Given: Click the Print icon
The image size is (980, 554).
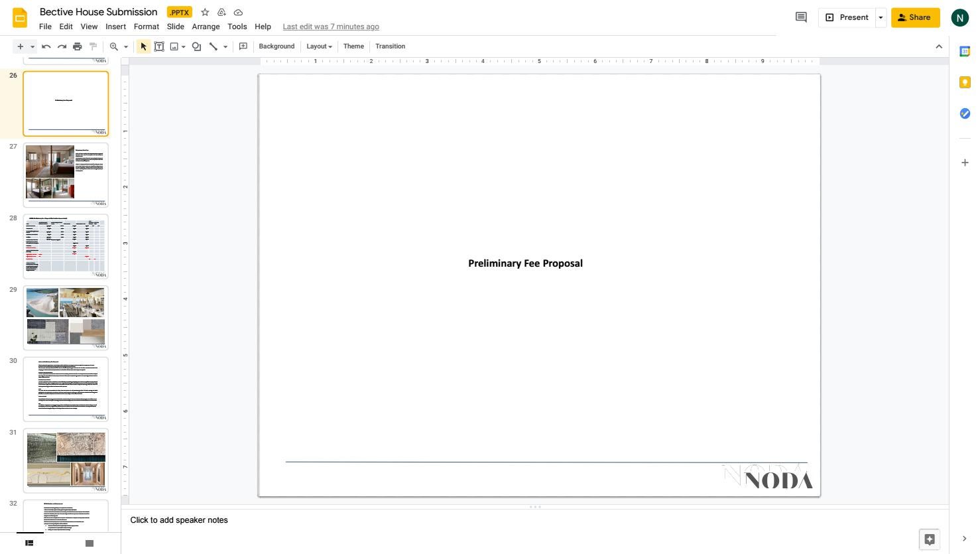Looking at the screenshot, I should pyautogui.click(x=78, y=46).
